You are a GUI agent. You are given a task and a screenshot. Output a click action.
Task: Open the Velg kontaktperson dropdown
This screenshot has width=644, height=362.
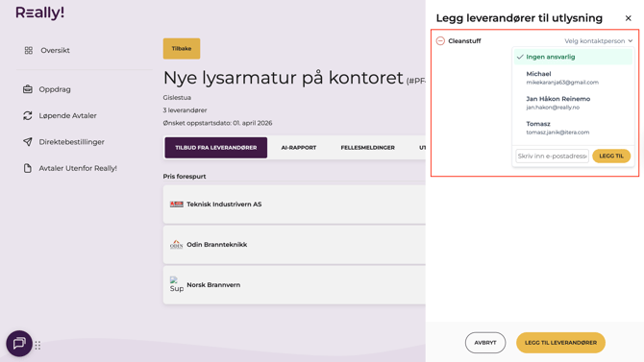[x=598, y=41]
